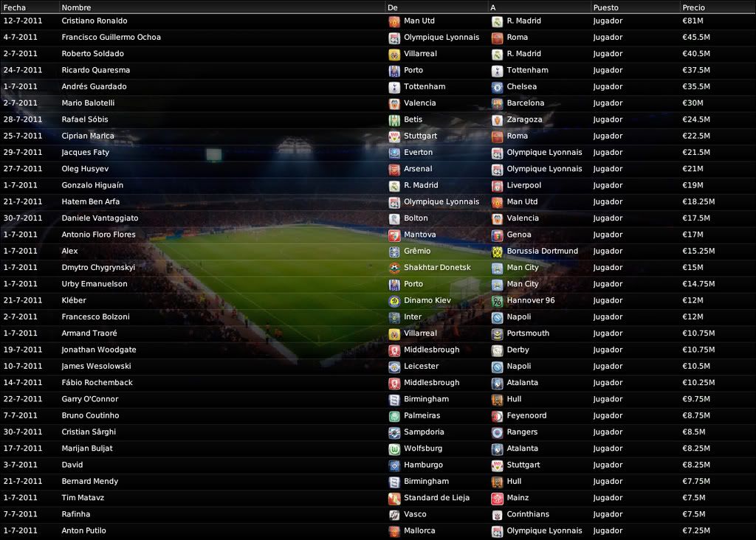Click the Corinthians crest in Rafinha row
Screen dimensions: 756x540
(x=497, y=515)
